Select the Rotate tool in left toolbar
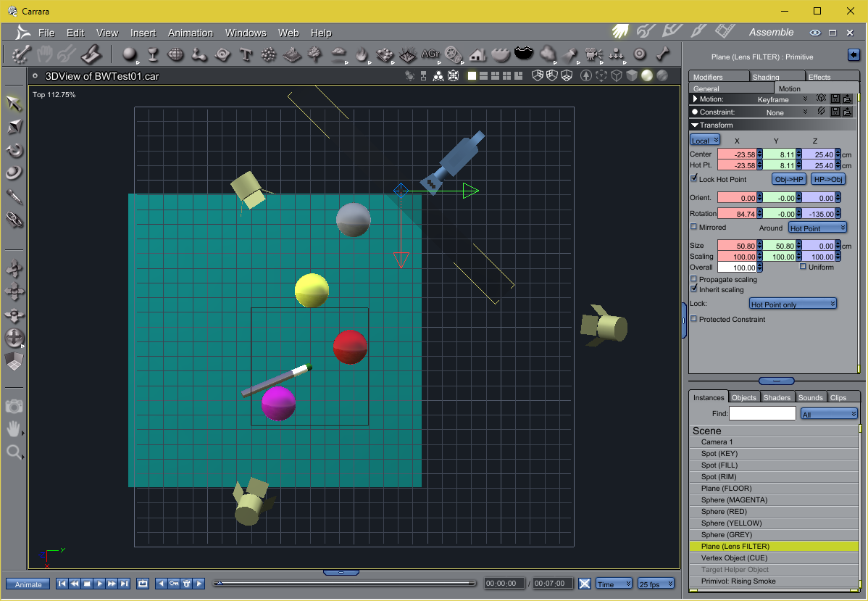 [14, 149]
